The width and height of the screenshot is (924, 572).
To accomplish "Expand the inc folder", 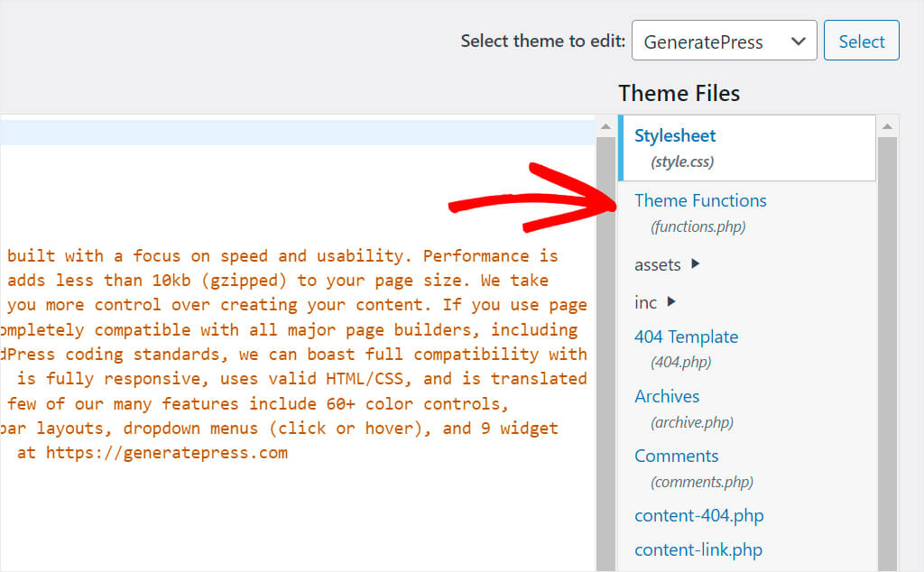I will [x=654, y=302].
